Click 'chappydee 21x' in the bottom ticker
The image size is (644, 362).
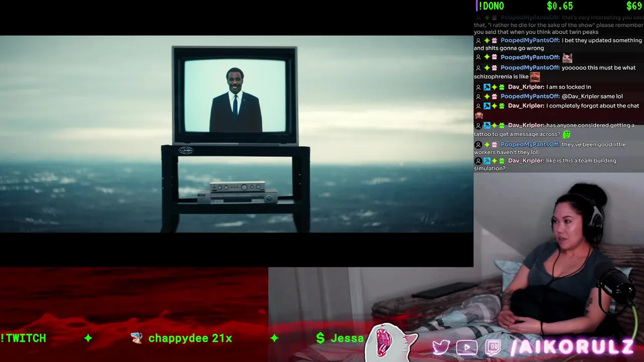pos(190,338)
